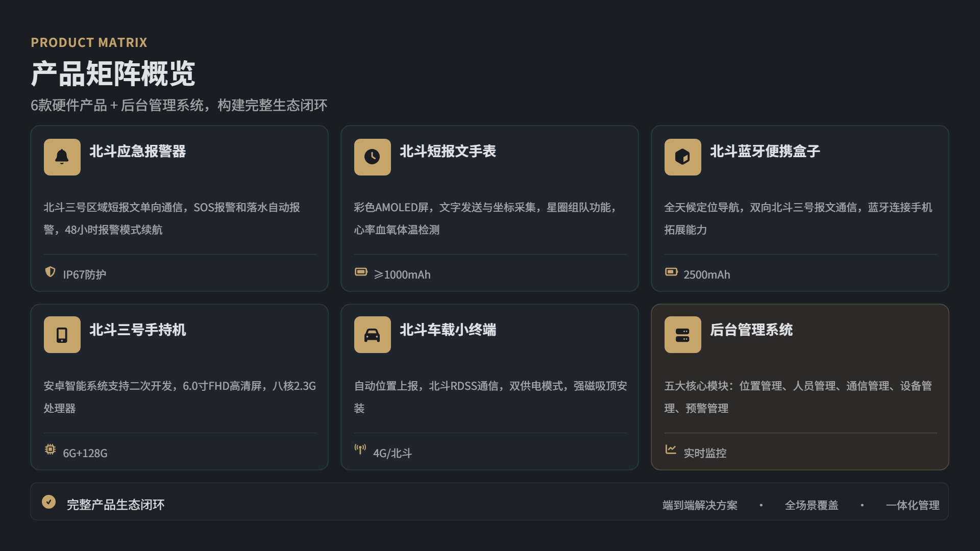Click the car icon for 北斗车载小终端

(372, 335)
